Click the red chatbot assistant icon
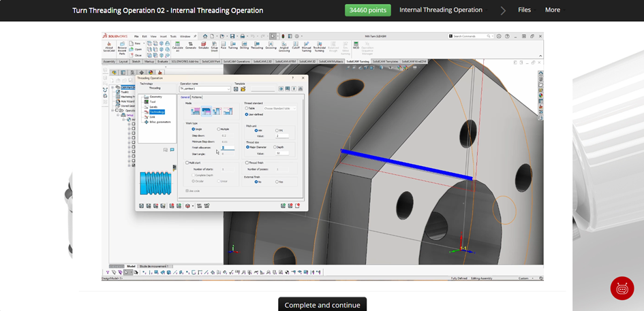 [622, 288]
